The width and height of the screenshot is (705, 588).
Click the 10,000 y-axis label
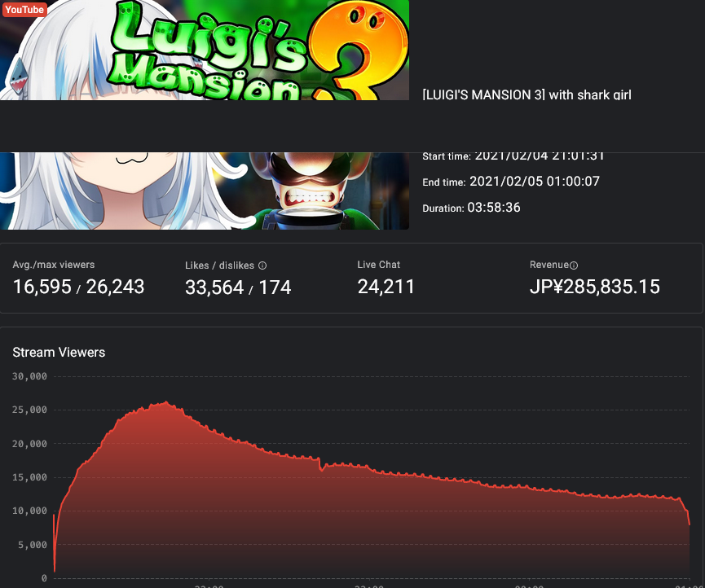point(29,511)
